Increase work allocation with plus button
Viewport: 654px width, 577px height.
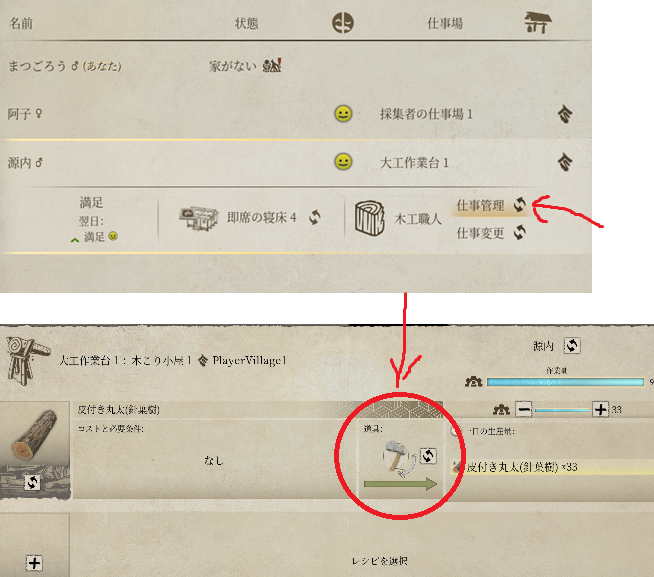coord(600,410)
